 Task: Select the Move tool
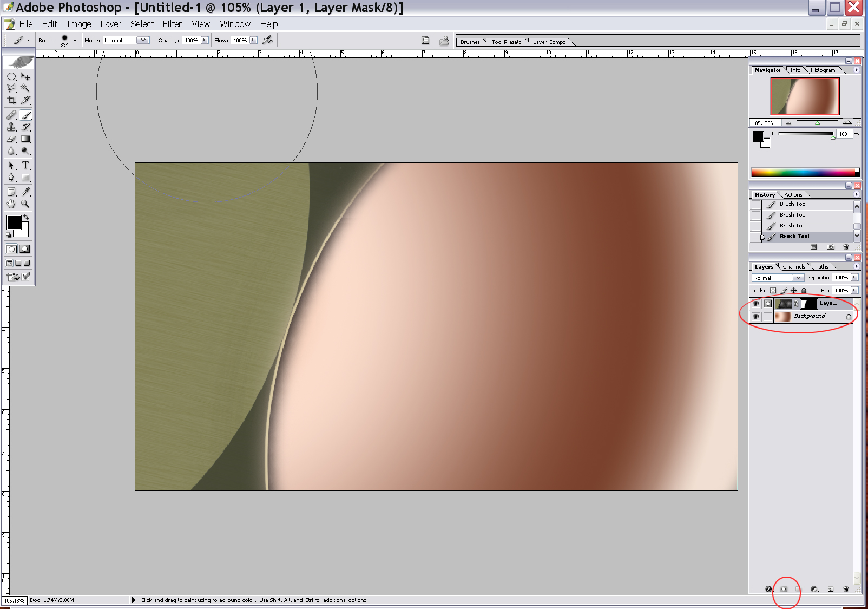(25, 76)
